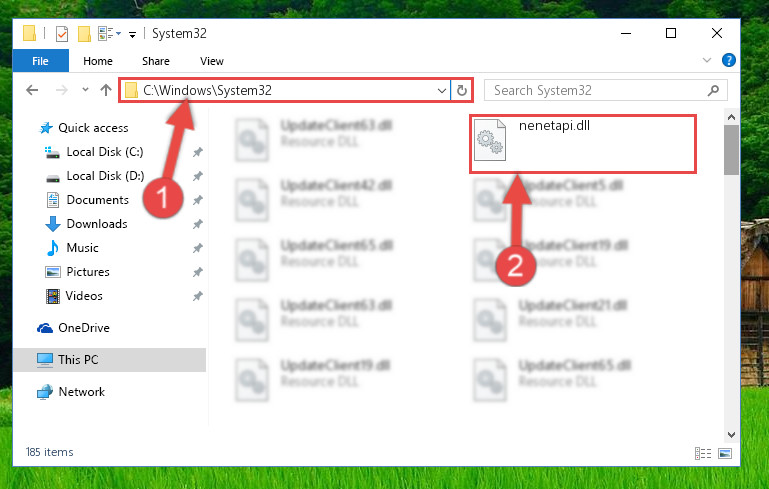Click the New folder toolbar icon

(x=84, y=34)
